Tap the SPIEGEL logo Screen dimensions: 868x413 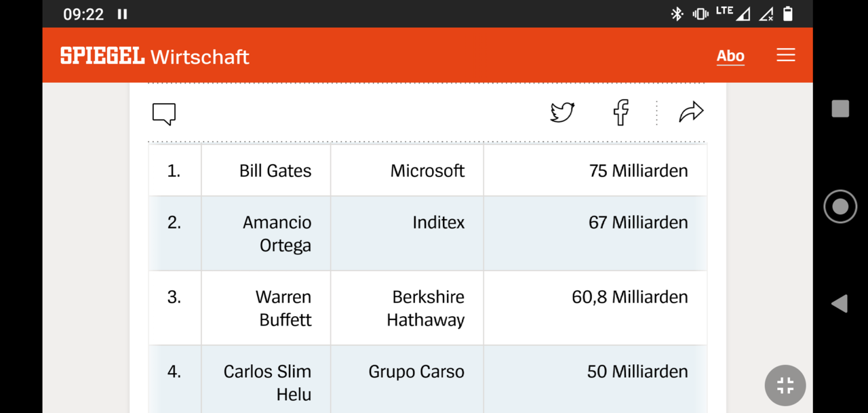click(x=102, y=56)
